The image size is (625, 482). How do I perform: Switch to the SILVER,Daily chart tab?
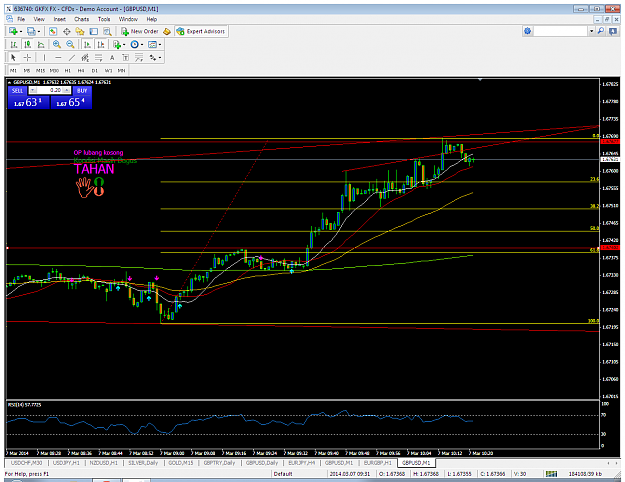tap(143, 463)
